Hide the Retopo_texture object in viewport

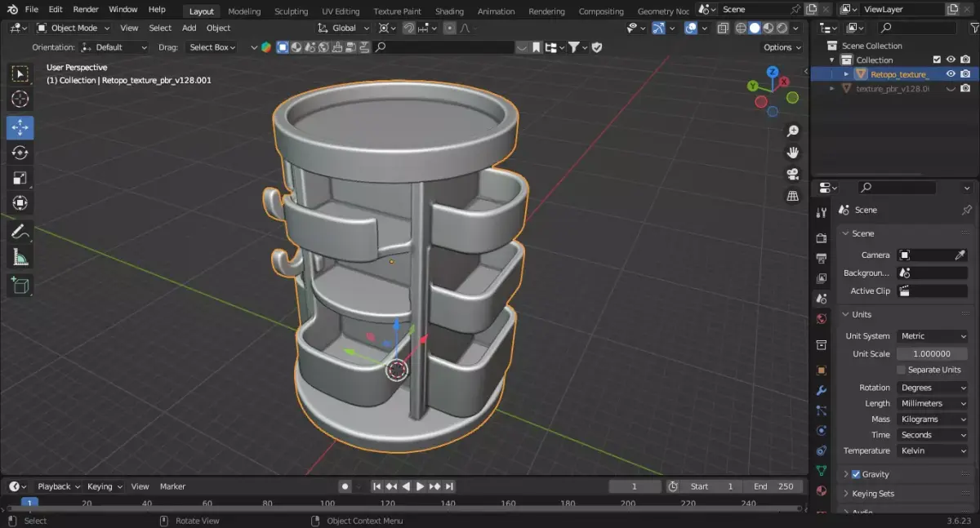pyautogui.click(x=951, y=73)
